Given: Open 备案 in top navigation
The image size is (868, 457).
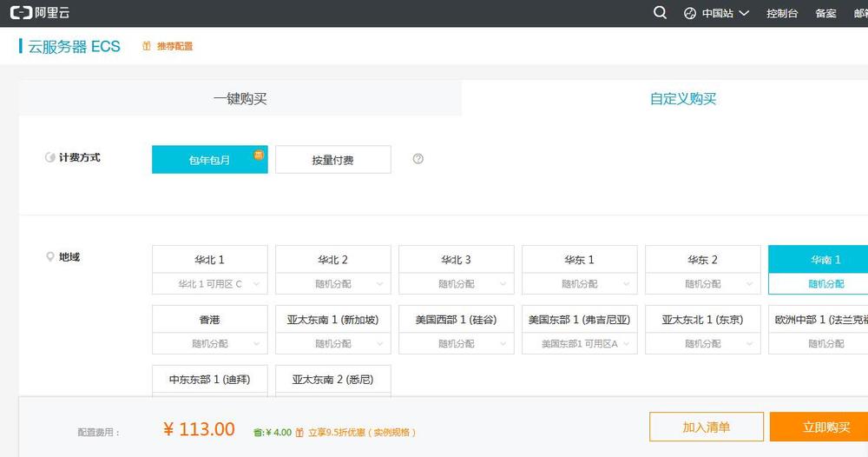Looking at the screenshot, I should (825, 13).
